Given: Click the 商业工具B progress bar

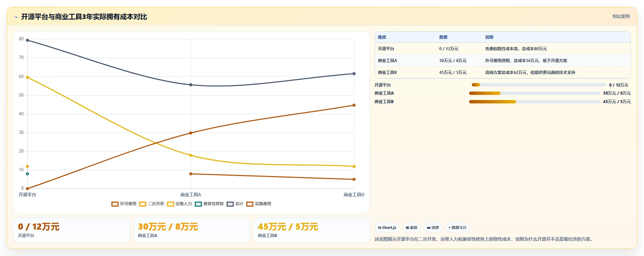Looking at the screenshot, I should pos(534,102).
